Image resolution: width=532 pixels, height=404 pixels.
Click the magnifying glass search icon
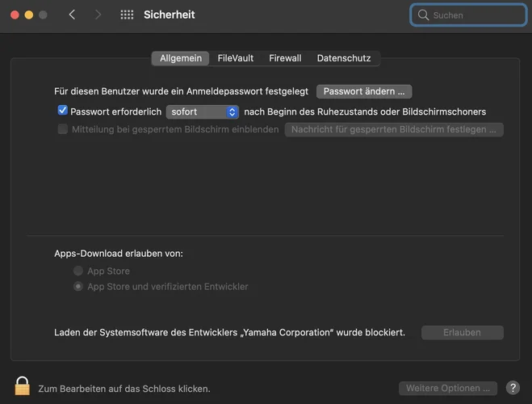423,15
